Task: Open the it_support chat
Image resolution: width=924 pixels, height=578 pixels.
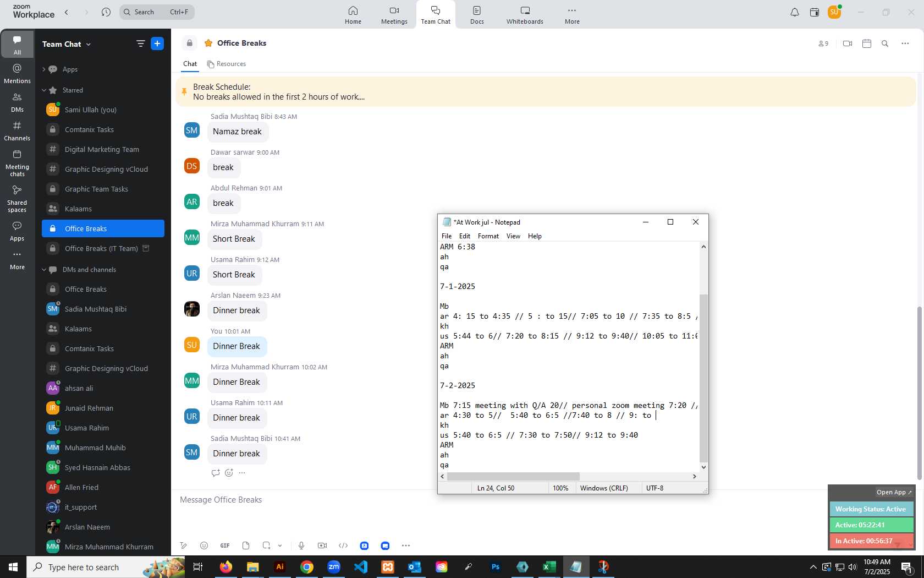Action: point(103,507)
